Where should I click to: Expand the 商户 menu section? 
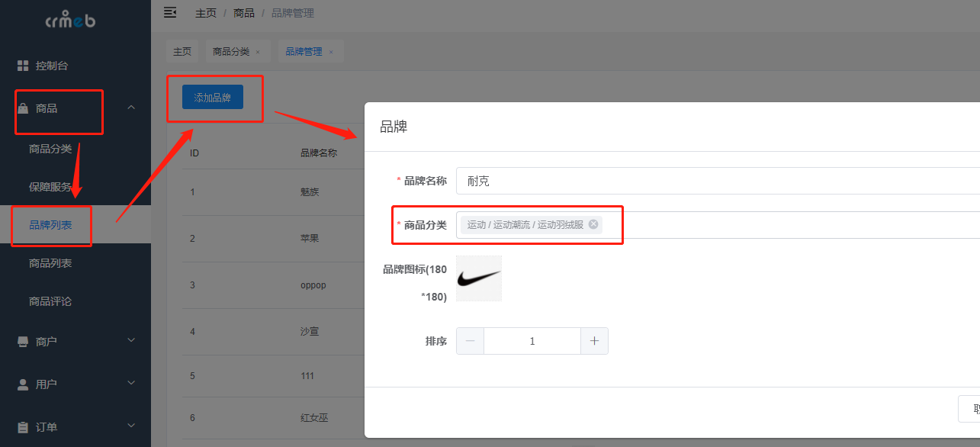tap(130, 341)
